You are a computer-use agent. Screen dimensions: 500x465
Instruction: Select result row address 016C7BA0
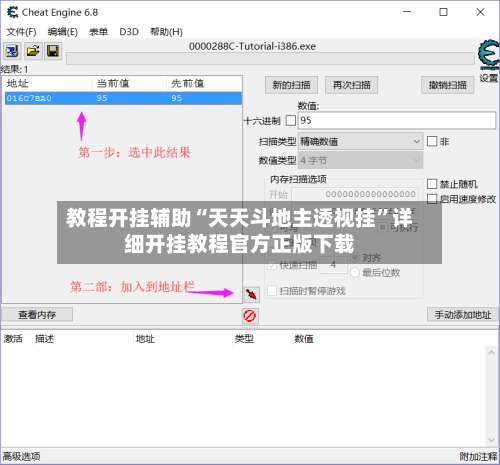[x=123, y=98]
